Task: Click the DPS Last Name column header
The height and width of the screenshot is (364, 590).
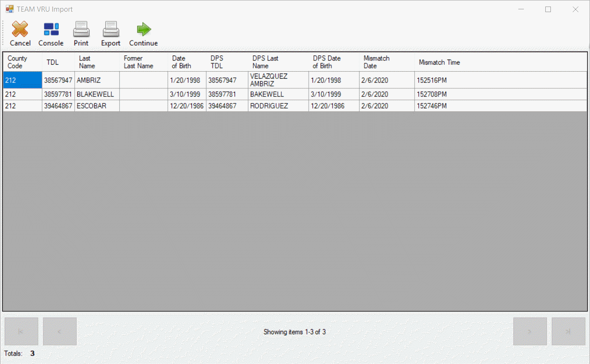Action: click(x=278, y=62)
